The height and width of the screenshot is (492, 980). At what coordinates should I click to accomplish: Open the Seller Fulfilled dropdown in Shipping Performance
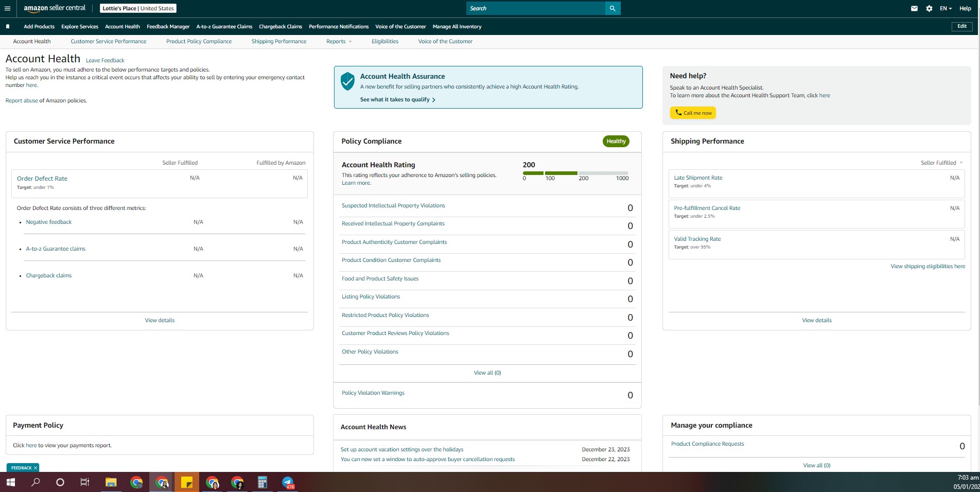pyautogui.click(x=941, y=163)
